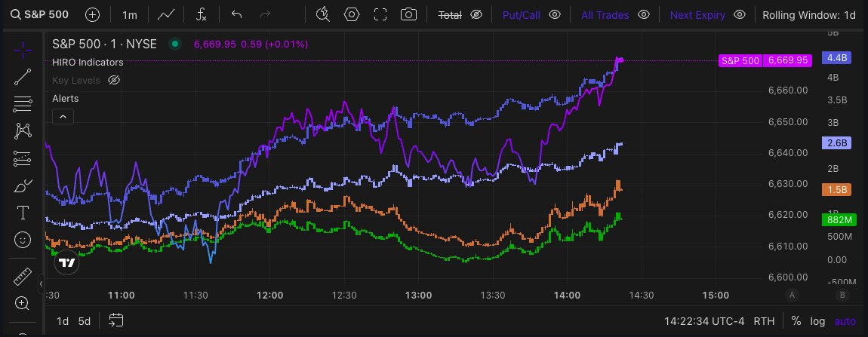The width and height of the screenshot is (868, 337).
Task: Select the Next Expiry series label
Action: 697,16
